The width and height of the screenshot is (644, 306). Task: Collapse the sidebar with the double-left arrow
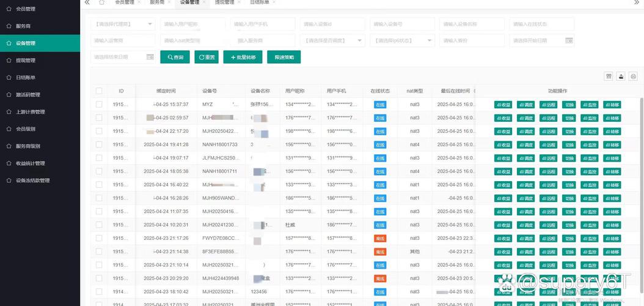(87, 2)
